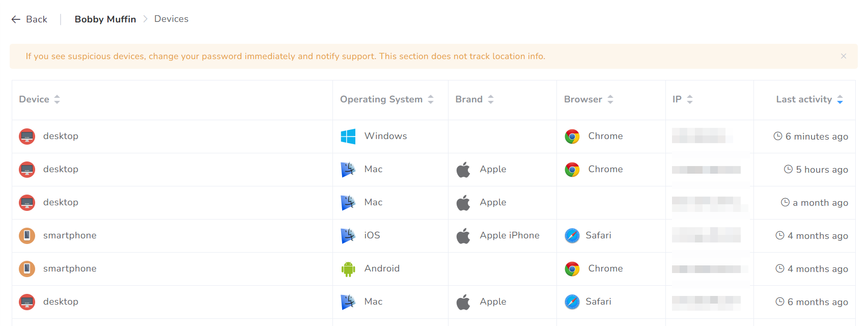This screenshot has width=868, height=326.
Task: Open the Bobby Muffin breadcrumb
Action: pyautogui.click(x=105, y=19)
